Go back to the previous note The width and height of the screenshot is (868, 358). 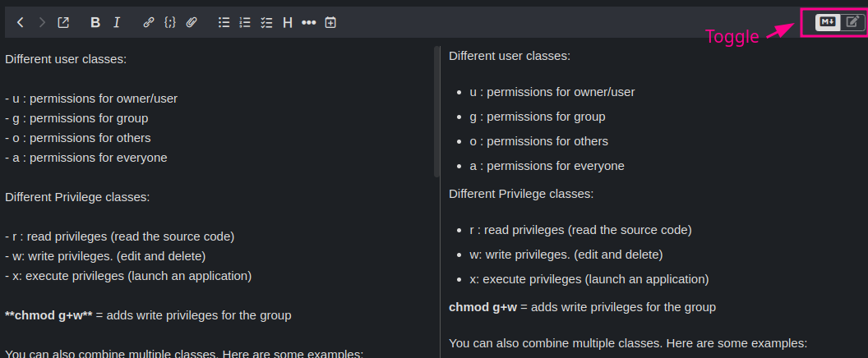[21, 23]
